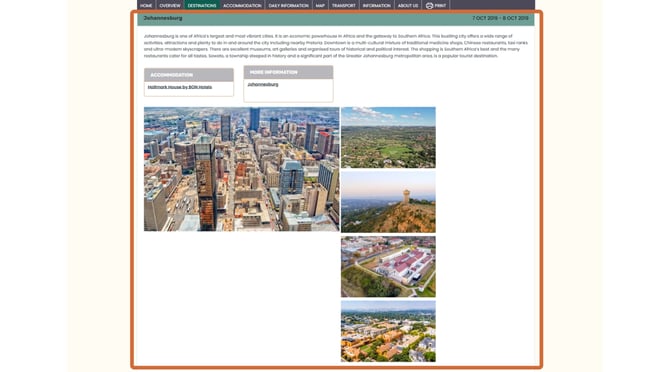The width and height of the screenshot is (670, 372).
Task: Open the large Johannesburg skyline photo
Action: 241,169
